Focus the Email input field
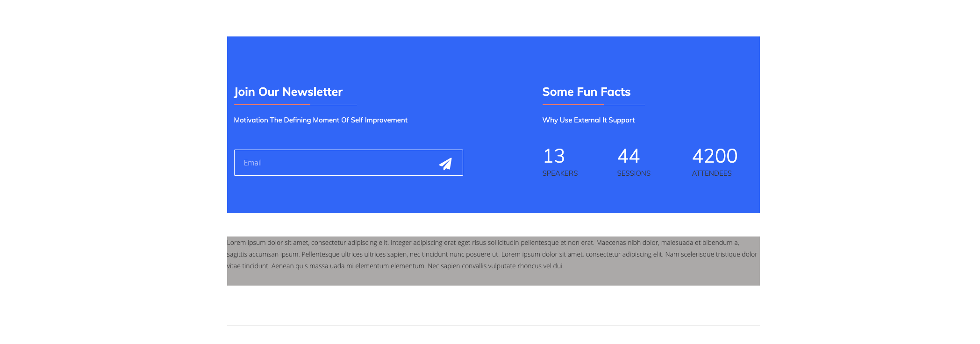 [332, 163]
